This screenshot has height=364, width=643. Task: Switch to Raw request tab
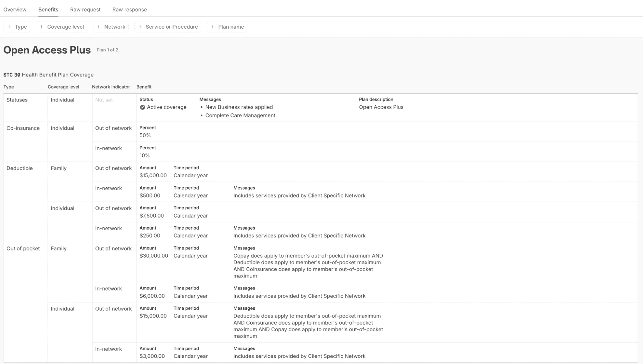[x=85, y=9]
